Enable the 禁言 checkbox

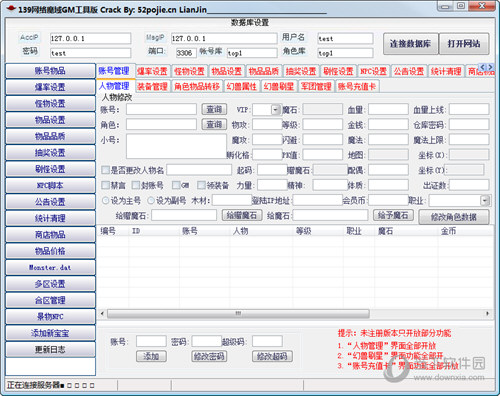(x=105, y=185)
